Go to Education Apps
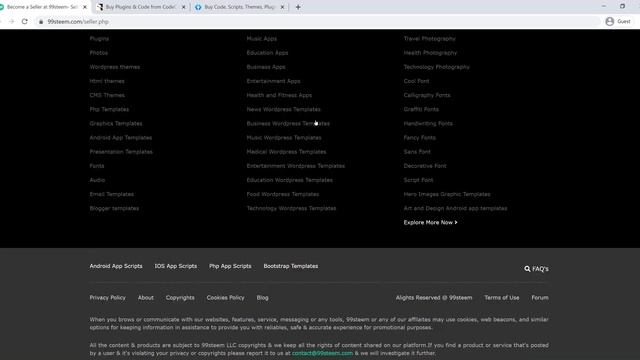 coord(267,53)
